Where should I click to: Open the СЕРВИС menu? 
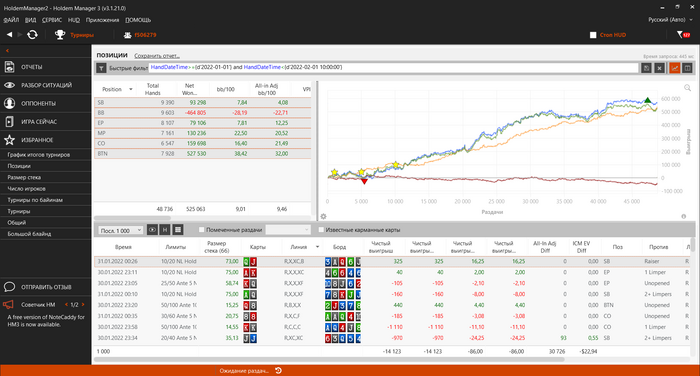coord(52,20)
